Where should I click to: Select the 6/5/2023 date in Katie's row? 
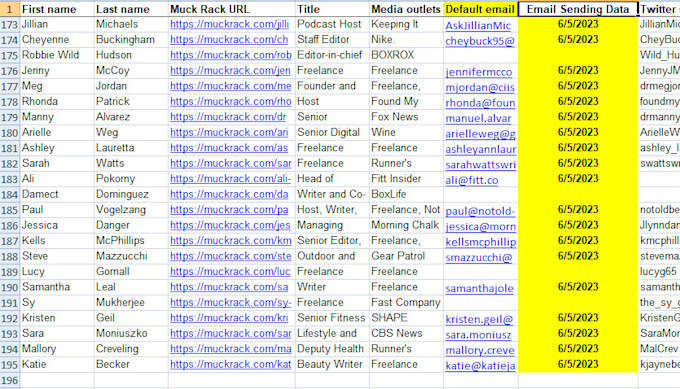(578, 364)
